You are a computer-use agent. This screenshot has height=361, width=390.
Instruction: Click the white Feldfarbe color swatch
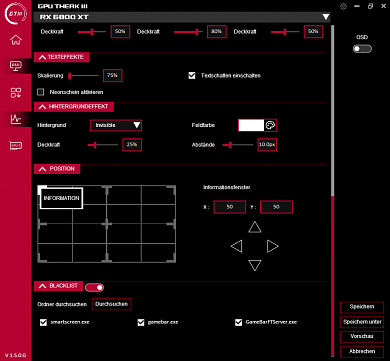click(251, 125)
